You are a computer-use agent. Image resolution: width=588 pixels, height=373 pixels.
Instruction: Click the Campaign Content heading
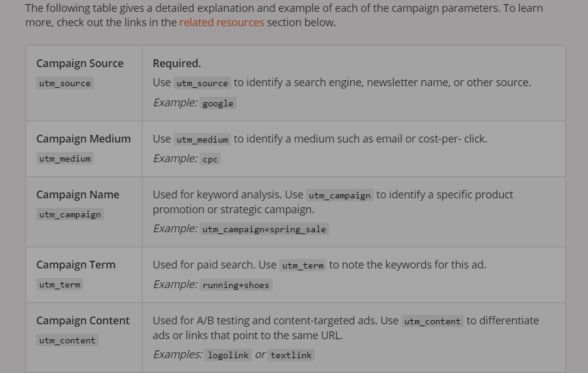[x=83, y=321]
